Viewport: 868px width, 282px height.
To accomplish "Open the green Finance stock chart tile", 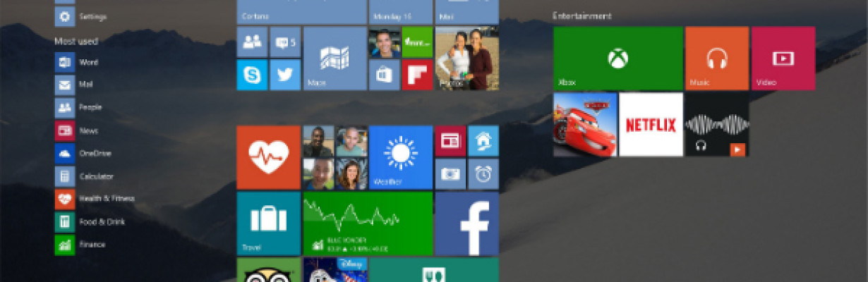I will 368,223.
